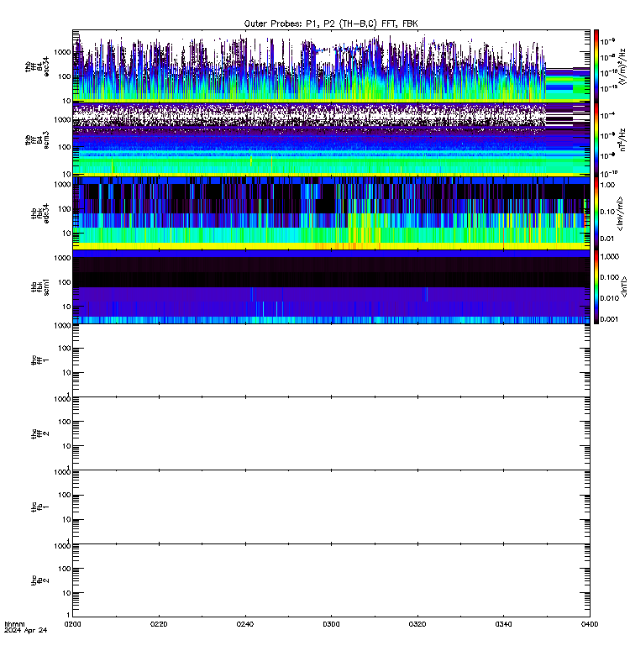Click the '0.01' color bar tick value
The image size is (630, 672).
click(607, 239)
